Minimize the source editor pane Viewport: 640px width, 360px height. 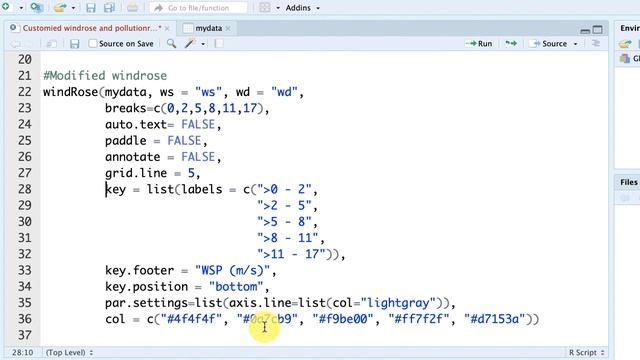click(x=585, y=30)
